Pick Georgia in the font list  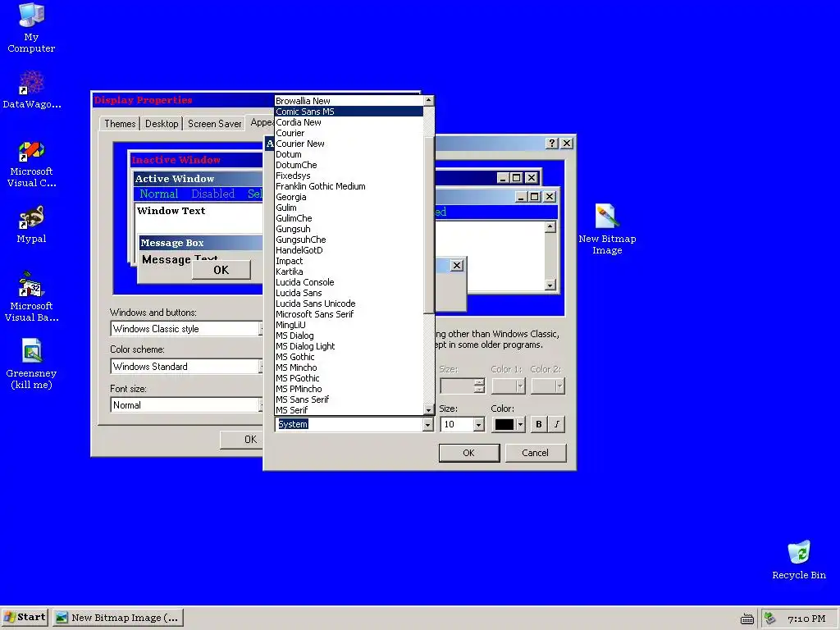(349, 197)
